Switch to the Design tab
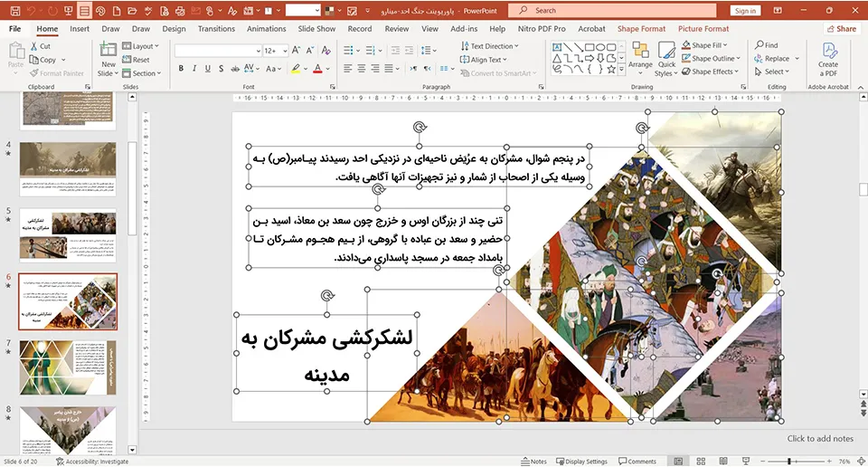868x467 pixels. pos(174,29)
